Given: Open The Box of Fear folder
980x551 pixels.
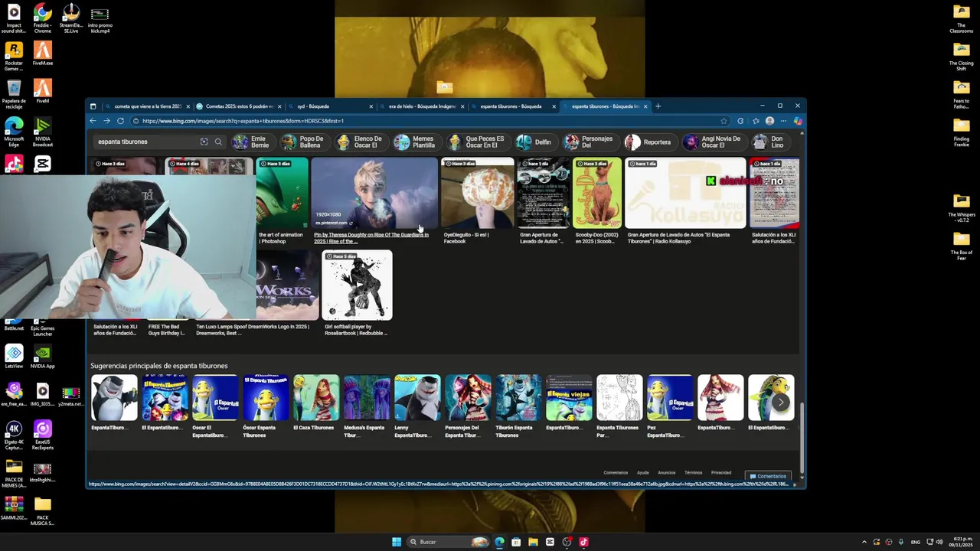Looking at the screenshot, I should (x=962, y=246).
